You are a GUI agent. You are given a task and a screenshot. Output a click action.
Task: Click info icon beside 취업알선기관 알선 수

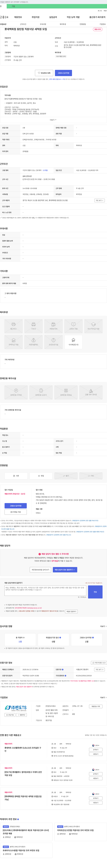(60, 638)
